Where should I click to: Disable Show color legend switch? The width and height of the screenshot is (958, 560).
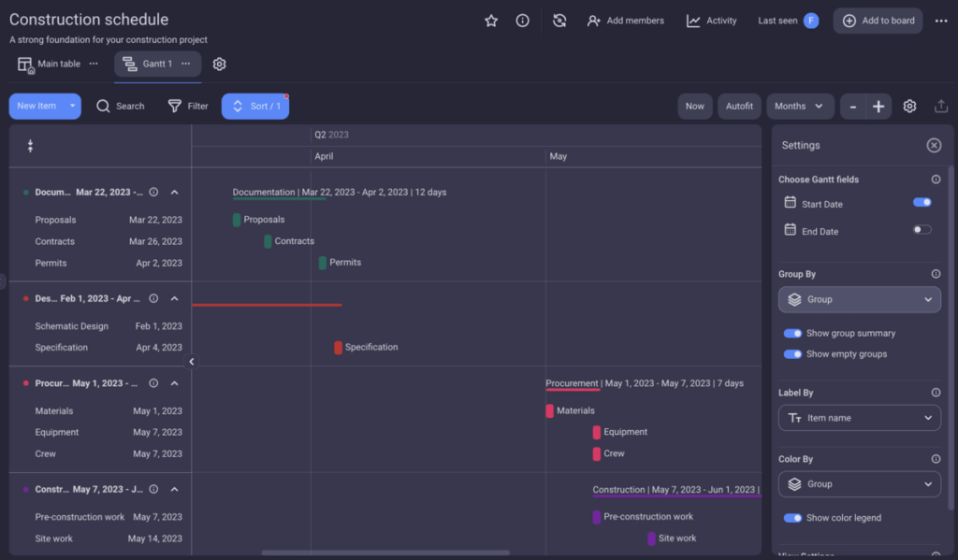(792, 518)
